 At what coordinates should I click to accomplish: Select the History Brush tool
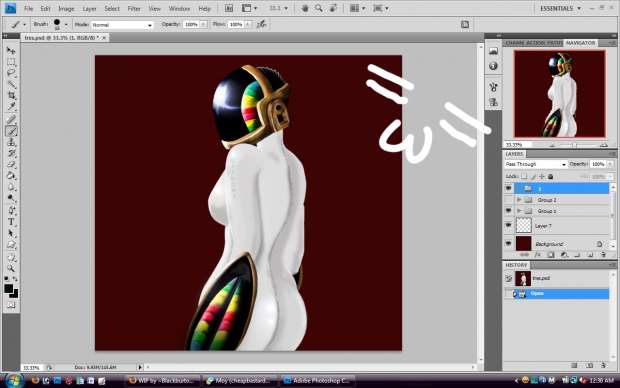point(11,153)
